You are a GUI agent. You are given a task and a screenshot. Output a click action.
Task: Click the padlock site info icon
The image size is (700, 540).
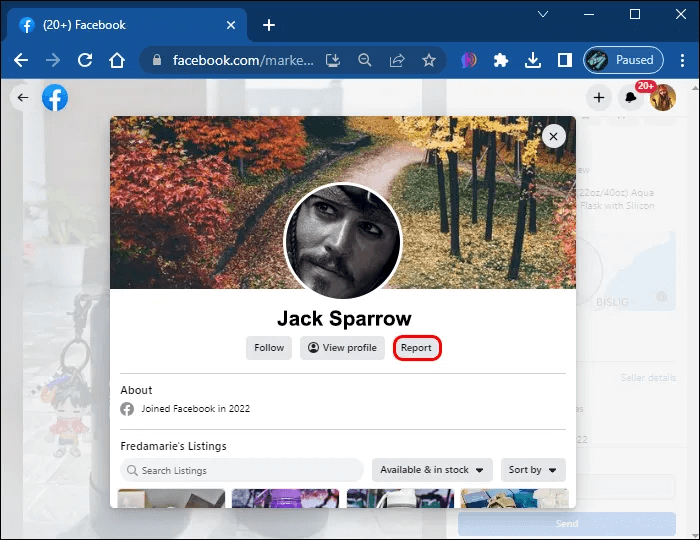(x=157, y=60)
